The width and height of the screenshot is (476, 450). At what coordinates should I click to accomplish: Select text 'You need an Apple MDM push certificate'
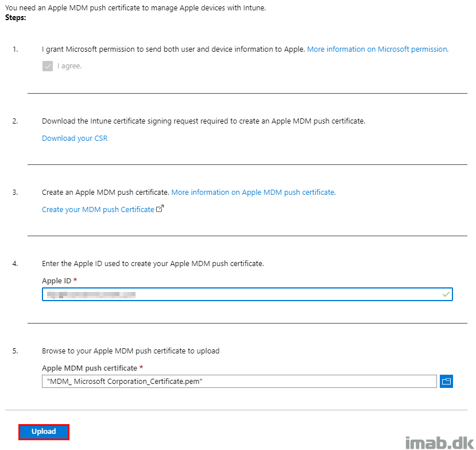pyautogui.click(x=72, y=8)
